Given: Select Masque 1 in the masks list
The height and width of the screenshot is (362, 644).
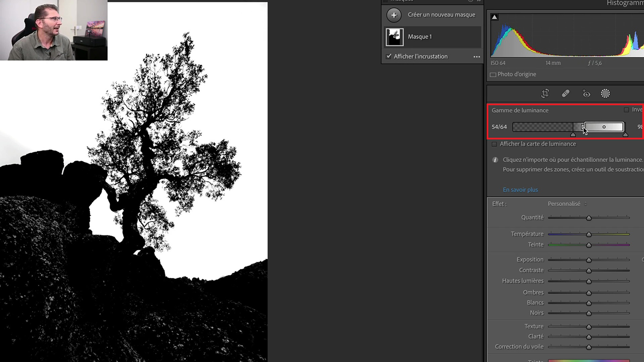Looking at the screenshot, I should (x=420, y=37).
